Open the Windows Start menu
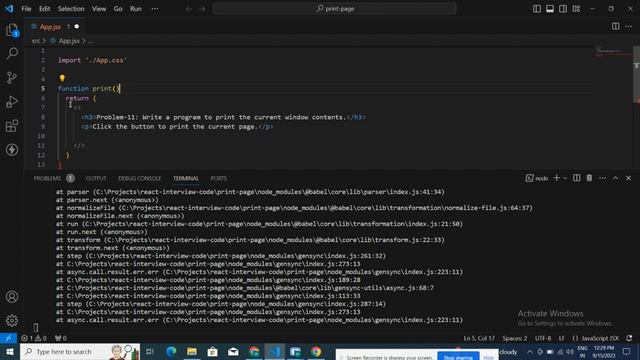The width and height of the screenshot is (640, 360). coord(9,351)
